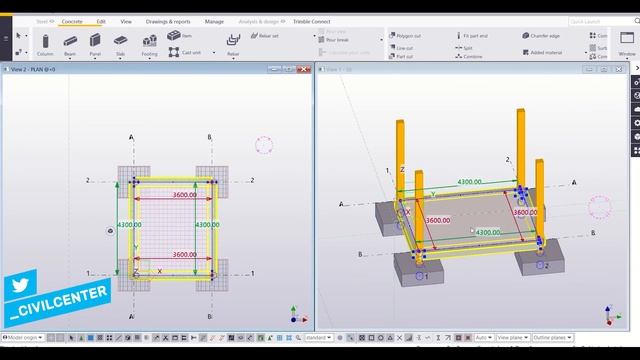Click grid label B at top of plan view
Screen dimensions: 640x360
209,137
